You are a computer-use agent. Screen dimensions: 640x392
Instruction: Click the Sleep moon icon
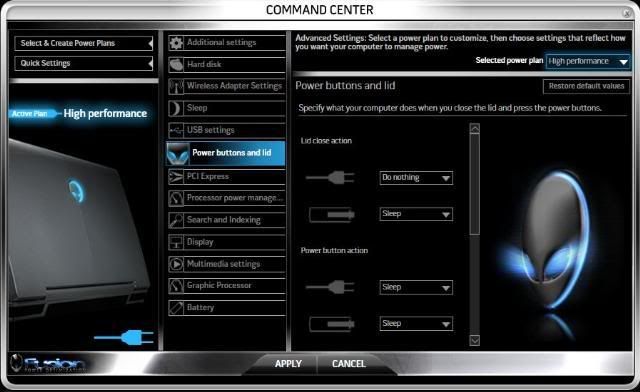pos(176,109)
